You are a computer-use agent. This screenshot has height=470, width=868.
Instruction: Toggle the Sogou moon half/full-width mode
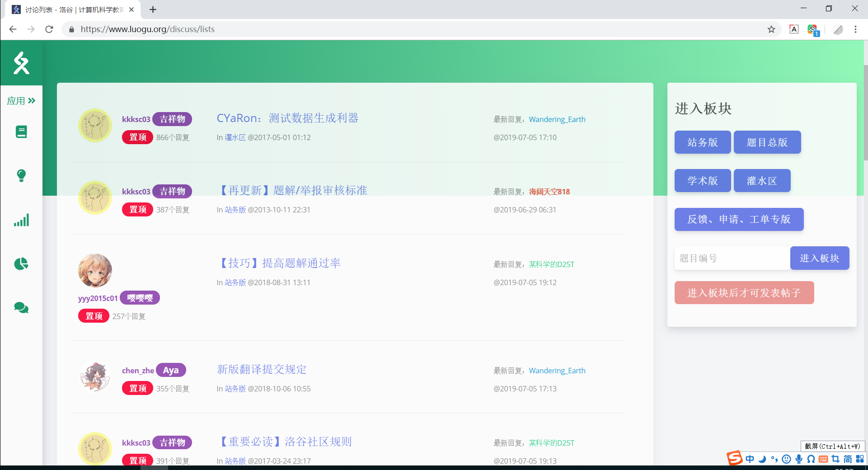pyautogui.click(x=762, y=459)
